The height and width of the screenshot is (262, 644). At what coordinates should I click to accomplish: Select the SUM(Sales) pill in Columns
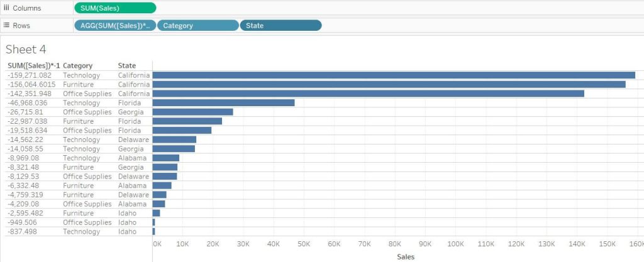coord(114,8)
